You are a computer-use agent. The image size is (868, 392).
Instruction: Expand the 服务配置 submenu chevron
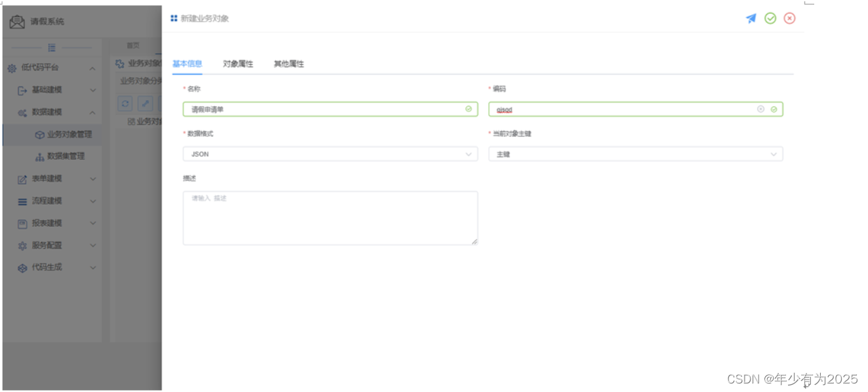point(92,246)
